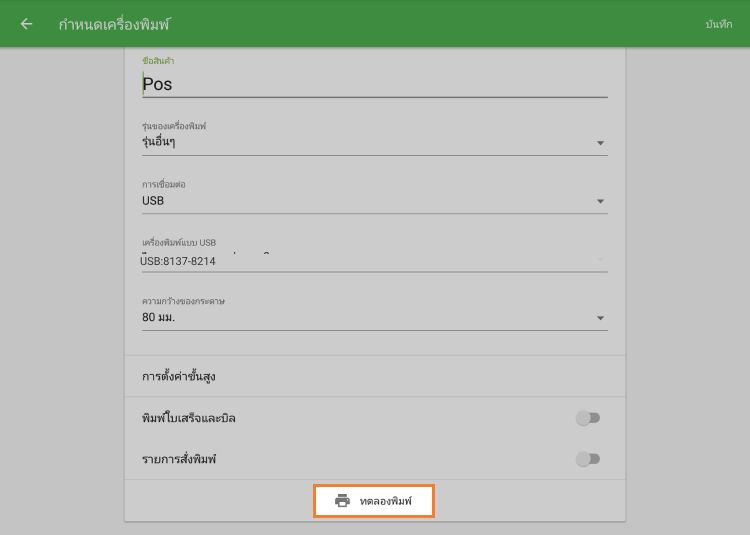Click the กำหนดเครื่องพิมพ์ header title
The width and height of the screenshot is (750, 535).
(x=114, y=24)
